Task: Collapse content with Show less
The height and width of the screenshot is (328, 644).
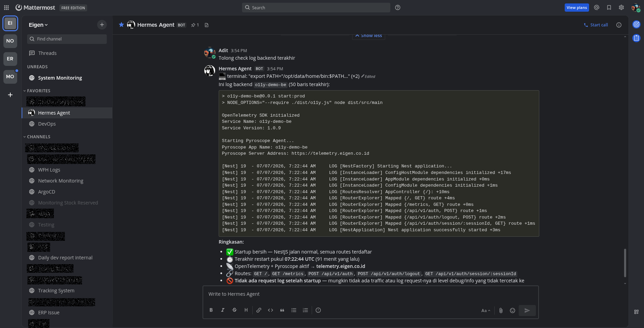Action: 368,36
